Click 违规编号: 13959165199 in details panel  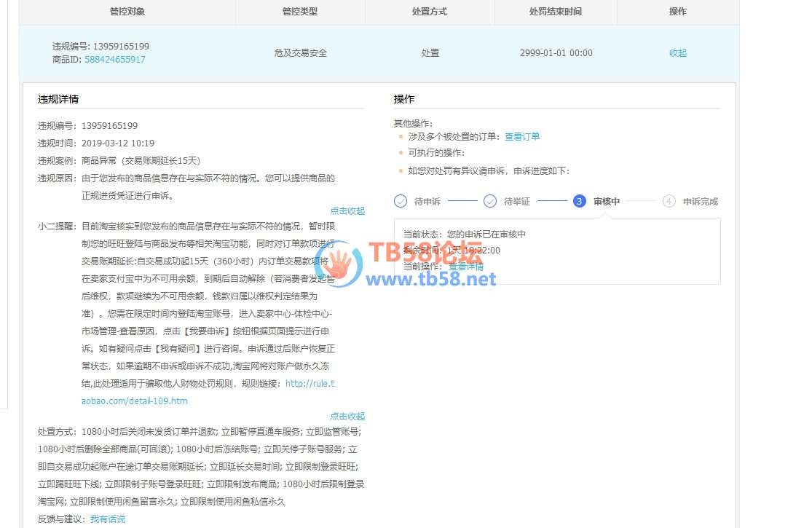point(87,126)
